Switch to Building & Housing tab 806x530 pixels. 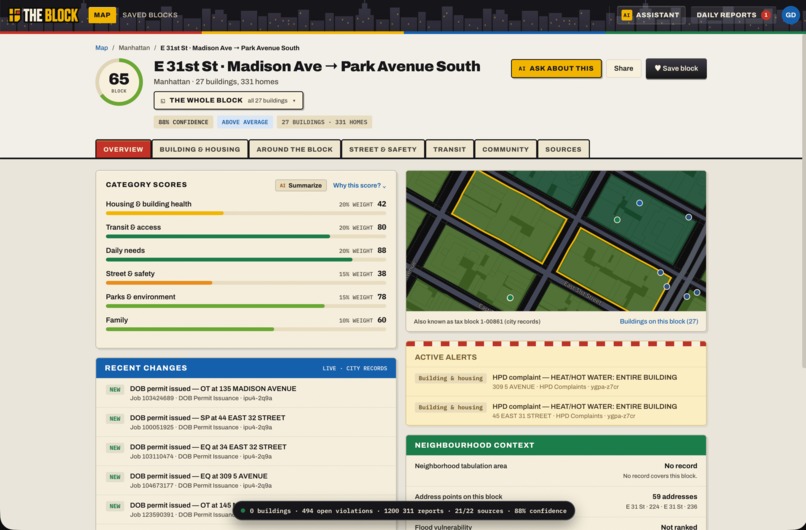(x=199, y=149)
